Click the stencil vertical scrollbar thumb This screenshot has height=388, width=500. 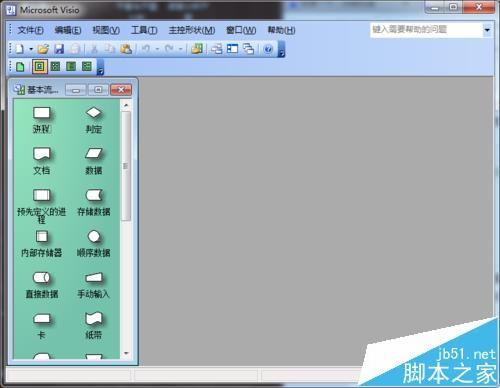click(x=126, y=166)
